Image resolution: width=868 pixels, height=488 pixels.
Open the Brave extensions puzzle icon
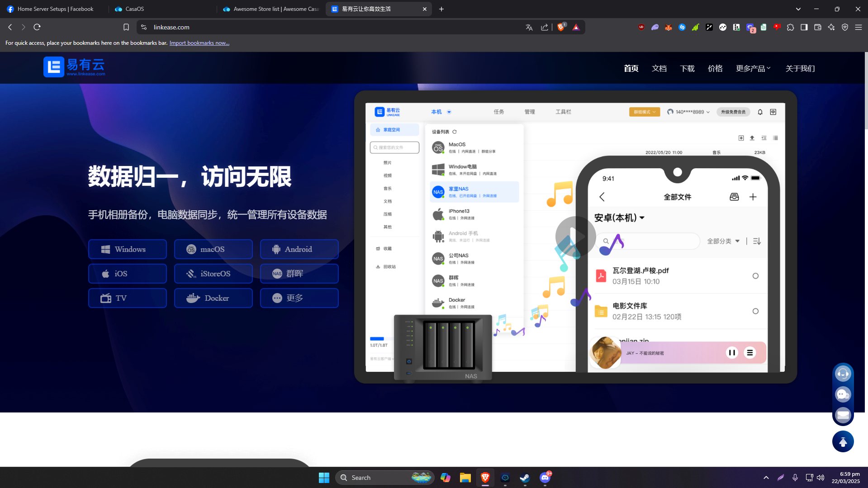click(790, 27)
